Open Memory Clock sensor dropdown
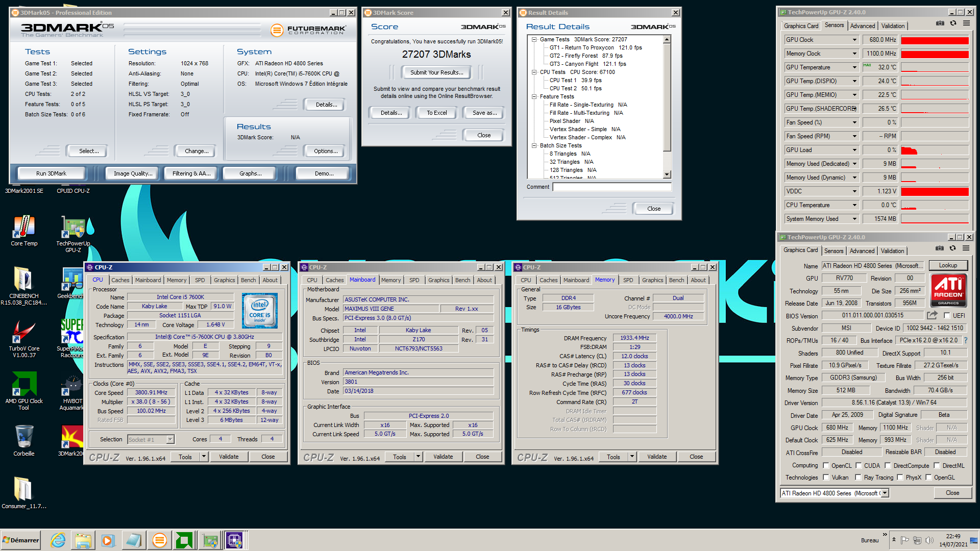This screenshot has height=551, width=980. click(854, 54)
